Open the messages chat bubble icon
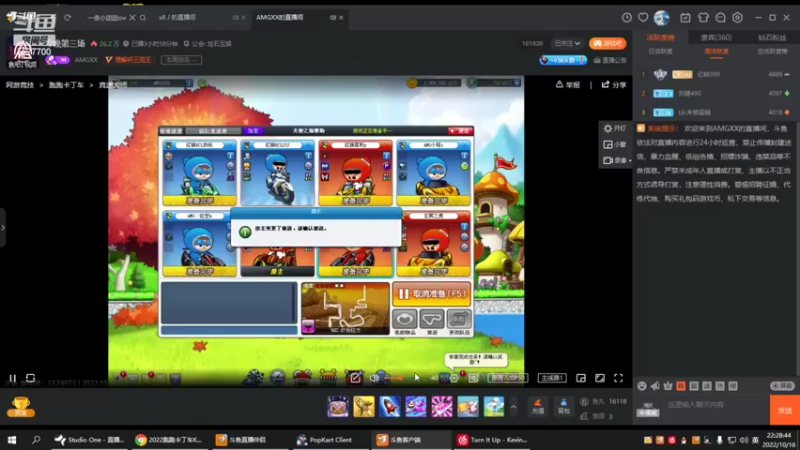This screenshot has height=450, width=800. pos(720,18)
